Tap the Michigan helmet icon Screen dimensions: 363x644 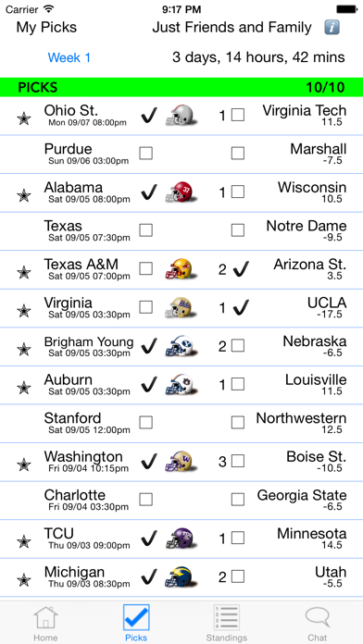(x=181, y=576)
